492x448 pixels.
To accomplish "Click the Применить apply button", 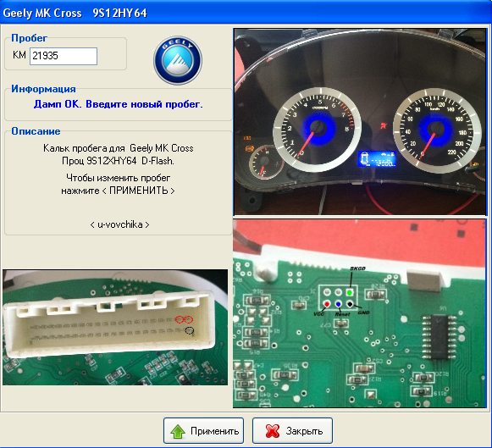I will [x=203, y=431].
